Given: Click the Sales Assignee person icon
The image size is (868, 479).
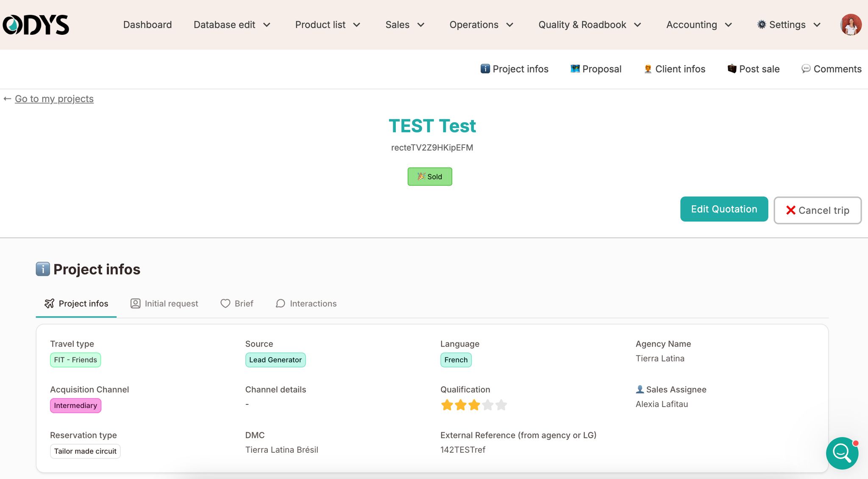Looking at the screenshot, I should point(640,389).
